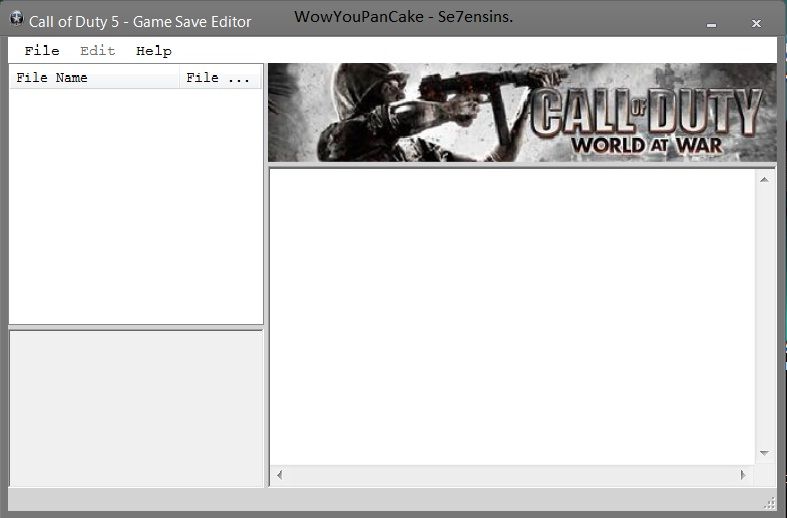Minimize the Game Save Editor window
This screenshot has height=518, width=787.
tap(711, 24)
